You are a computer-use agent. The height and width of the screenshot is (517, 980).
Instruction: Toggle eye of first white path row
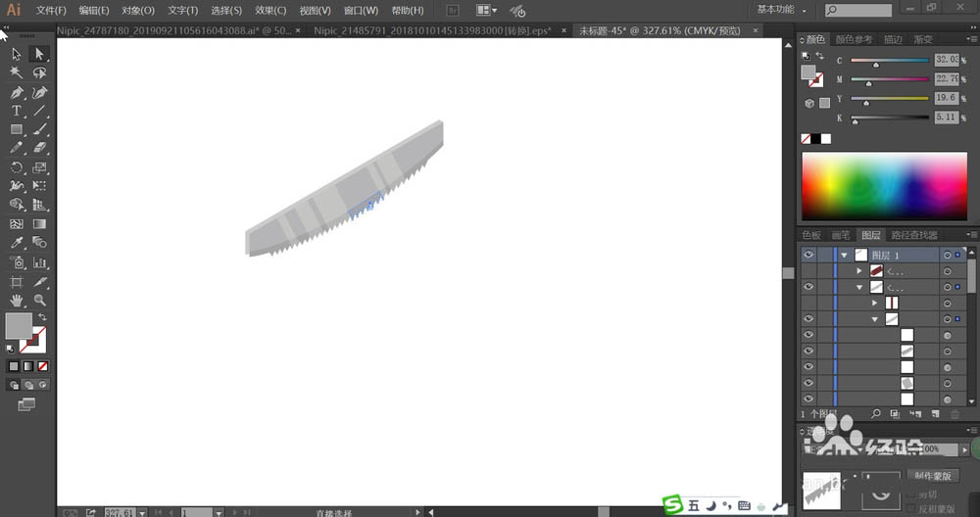click(x=808, y=335)
